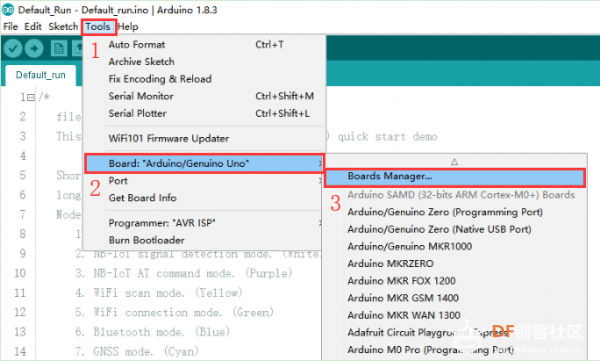
Task: Choose Archive Sketch menu entry
Action: (204, 62)
